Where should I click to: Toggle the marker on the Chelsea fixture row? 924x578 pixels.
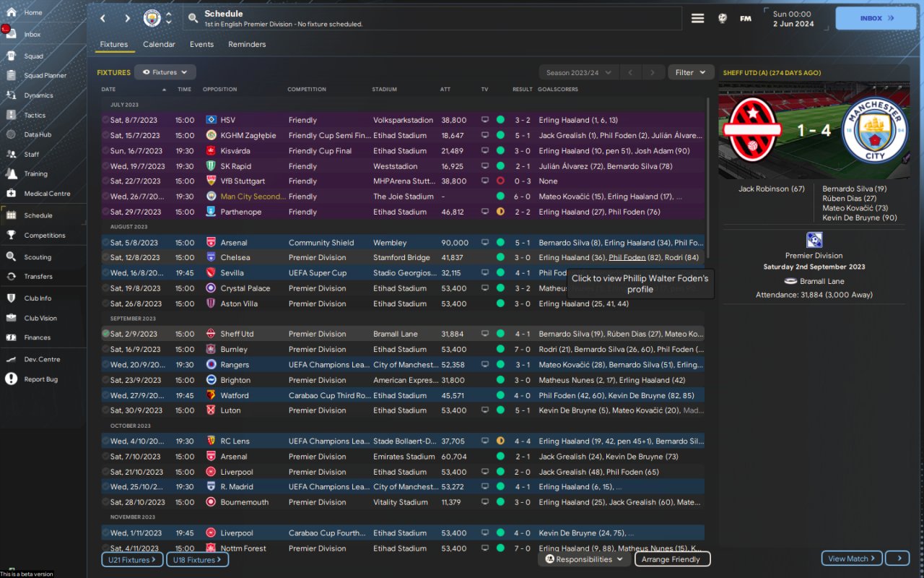[x=105, y=257]
